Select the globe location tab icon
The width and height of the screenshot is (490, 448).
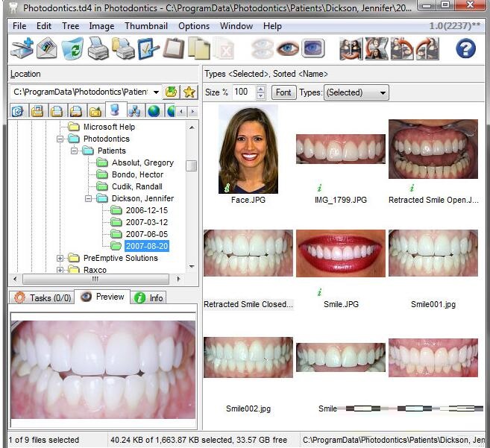(154, 111)
